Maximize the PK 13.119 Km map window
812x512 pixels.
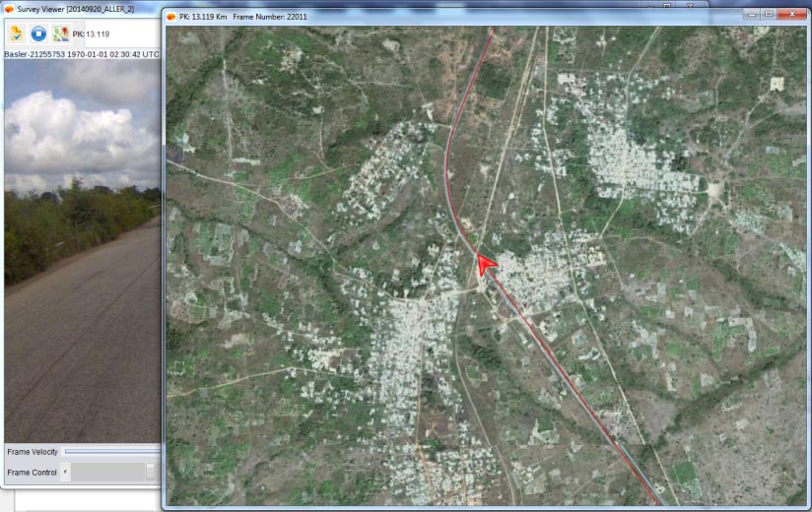click(x=769, y=15)
